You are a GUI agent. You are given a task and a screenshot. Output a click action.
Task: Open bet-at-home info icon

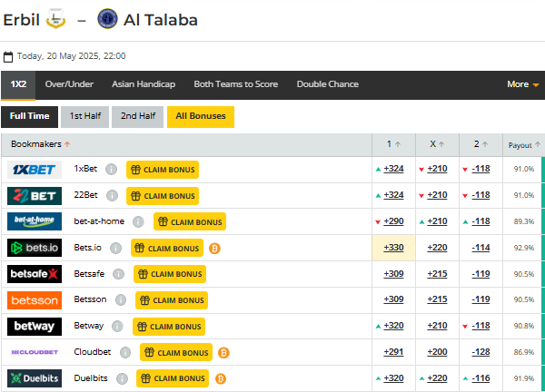tap(138, 222)
